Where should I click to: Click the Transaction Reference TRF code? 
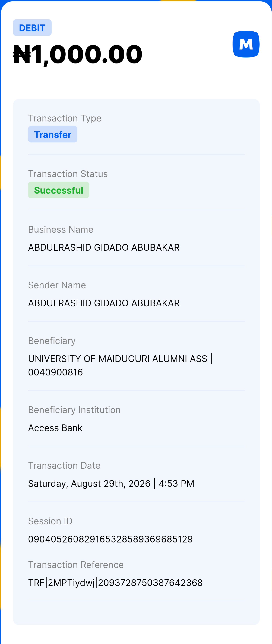115,583
